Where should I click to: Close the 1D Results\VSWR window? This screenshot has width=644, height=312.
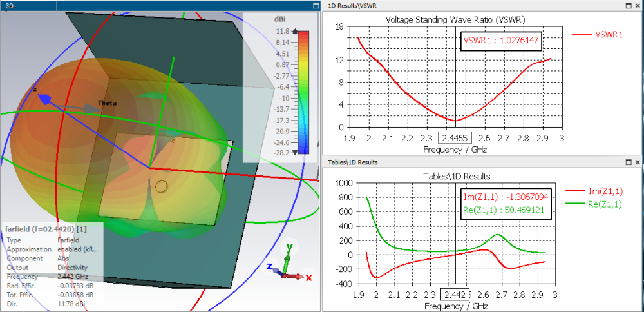click(x=638, y=6)
